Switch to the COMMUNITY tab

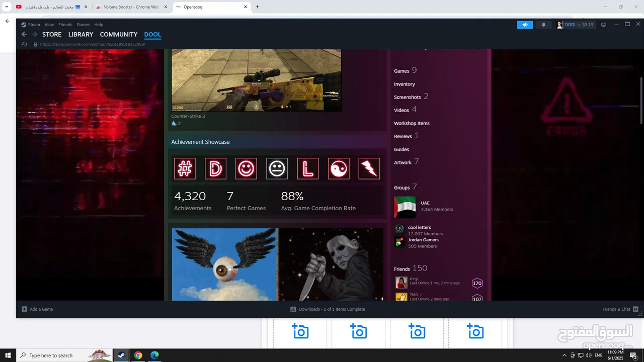[119, 34]
